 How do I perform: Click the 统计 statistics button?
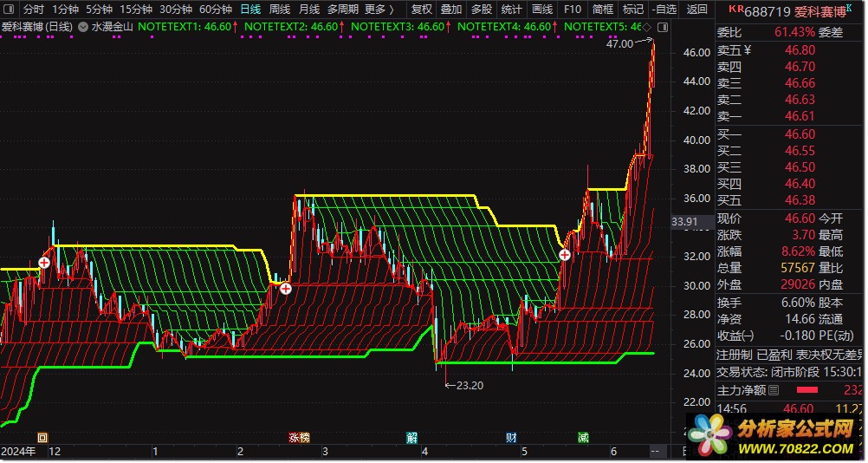pyautogui.click(x=511, y=10)
